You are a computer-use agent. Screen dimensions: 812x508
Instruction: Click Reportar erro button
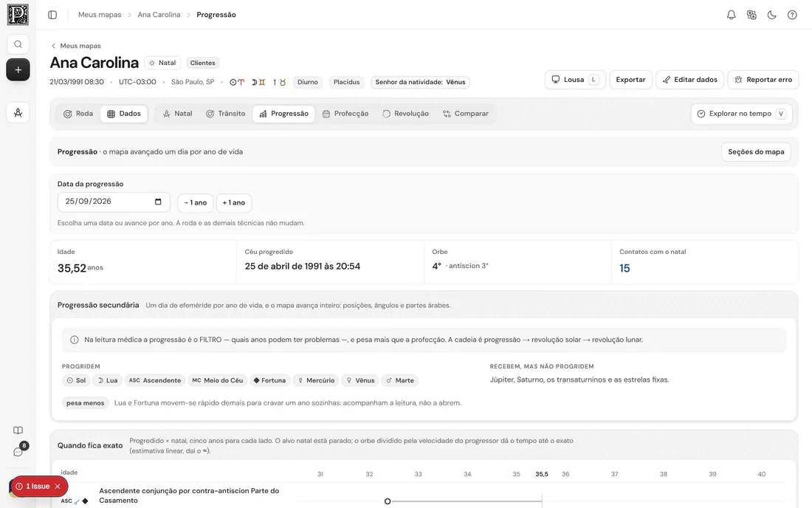[763, 80]
